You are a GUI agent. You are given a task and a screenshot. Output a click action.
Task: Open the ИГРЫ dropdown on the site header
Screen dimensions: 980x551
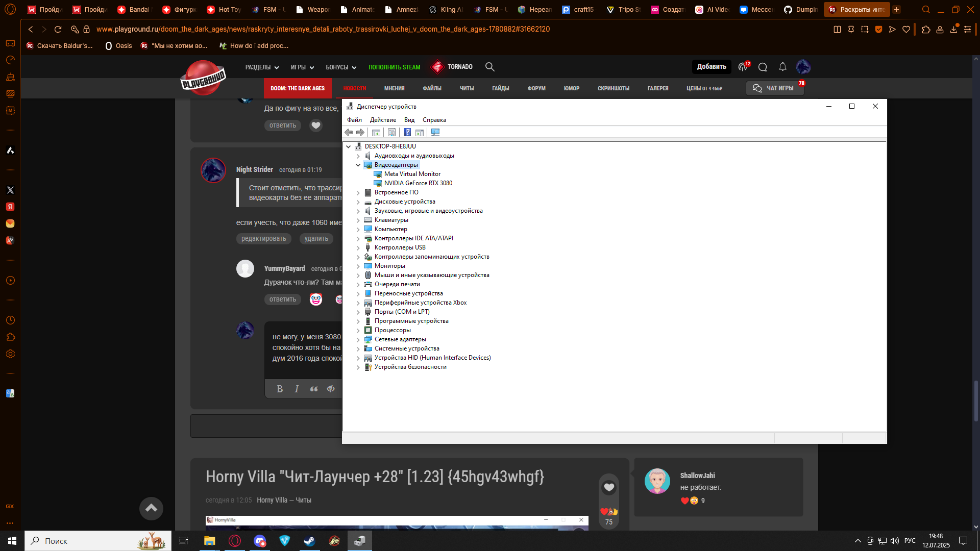pos(302,67)
